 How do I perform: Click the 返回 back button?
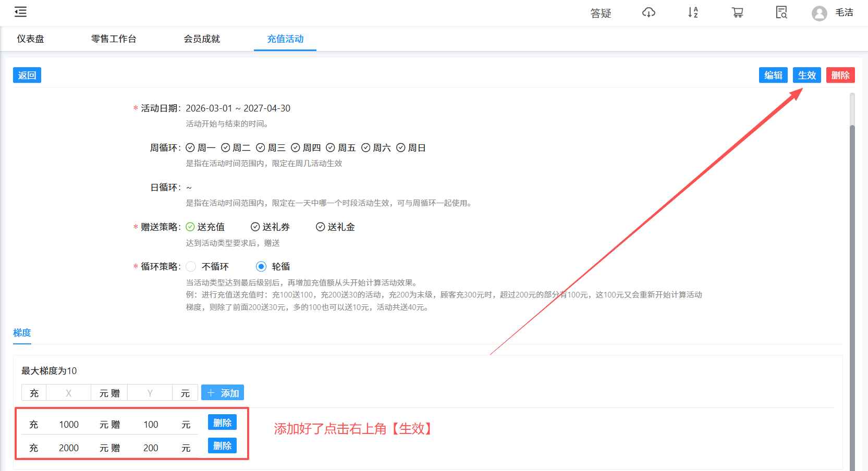pos(27,75)
